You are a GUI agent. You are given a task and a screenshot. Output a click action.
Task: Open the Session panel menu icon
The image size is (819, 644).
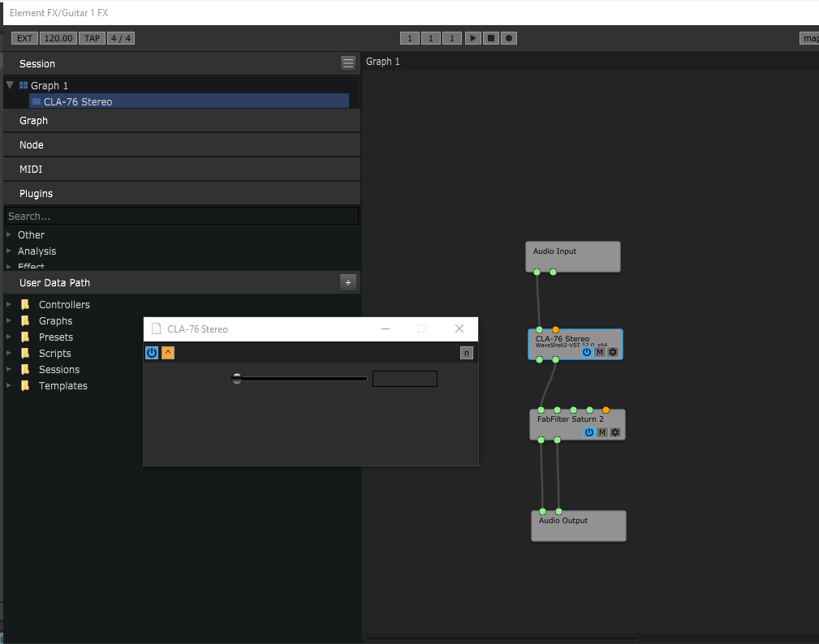pyautogui.click(x=348, y=62)
